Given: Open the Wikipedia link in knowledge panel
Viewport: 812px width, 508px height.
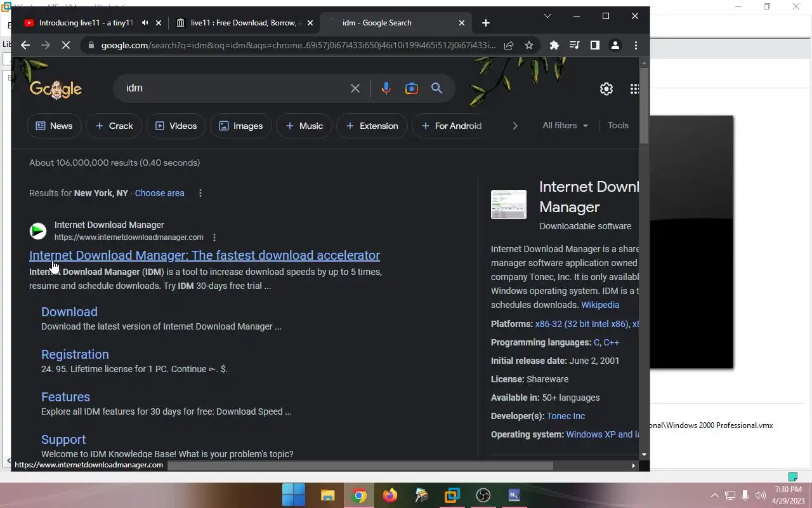Looking at the screenshot, I should 600,305.
